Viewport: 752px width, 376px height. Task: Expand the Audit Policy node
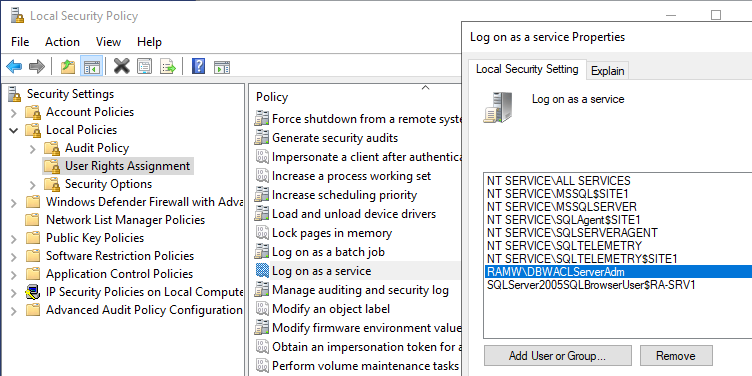click(33, 149)
